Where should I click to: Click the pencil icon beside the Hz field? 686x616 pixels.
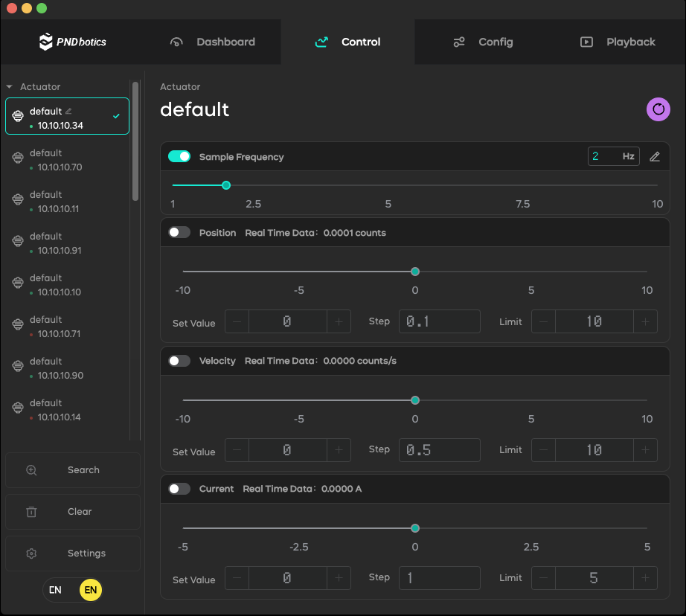click(655, 157)
